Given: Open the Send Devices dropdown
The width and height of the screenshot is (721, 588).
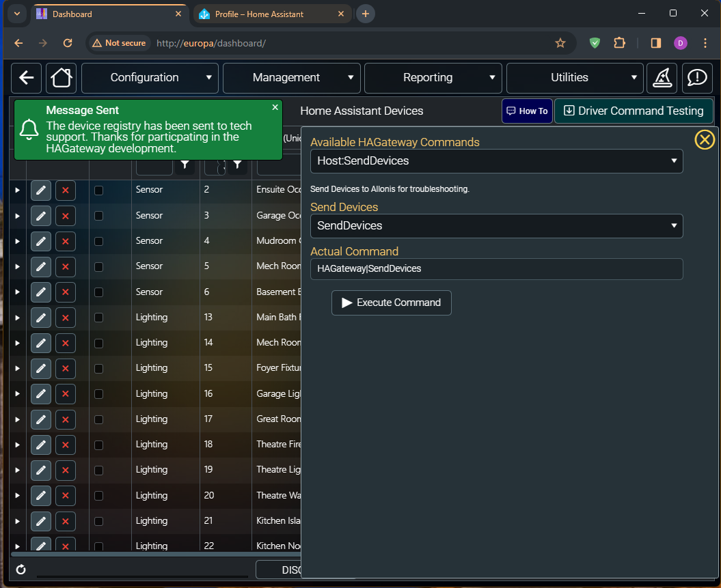Looking at the screenshot, I should [x=497, y=226].
